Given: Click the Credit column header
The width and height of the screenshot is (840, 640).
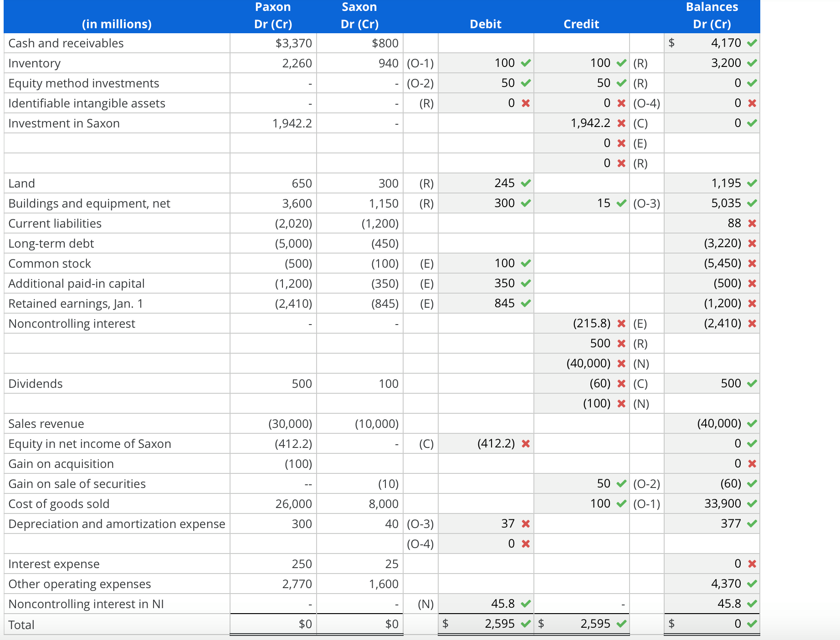Looking at the screenshot, I should (581, 24).
